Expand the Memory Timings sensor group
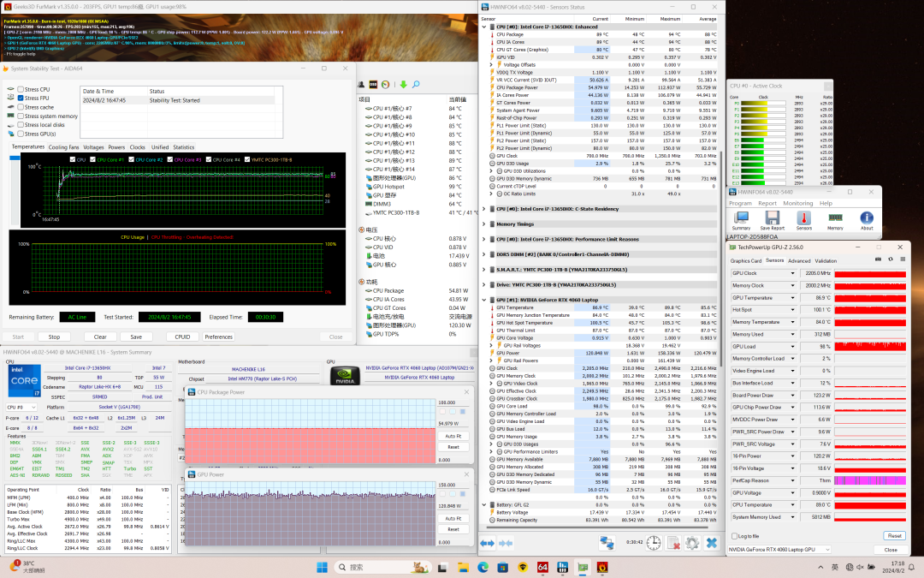This screenshot has width=924, height=578. 485,223
